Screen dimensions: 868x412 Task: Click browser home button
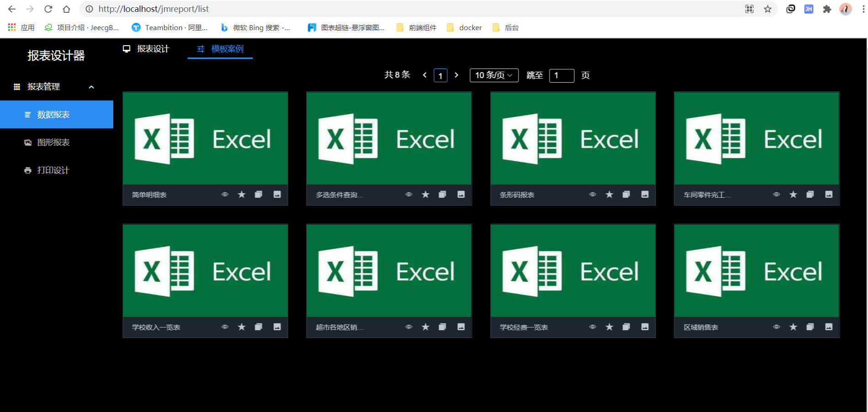[66, 9]
